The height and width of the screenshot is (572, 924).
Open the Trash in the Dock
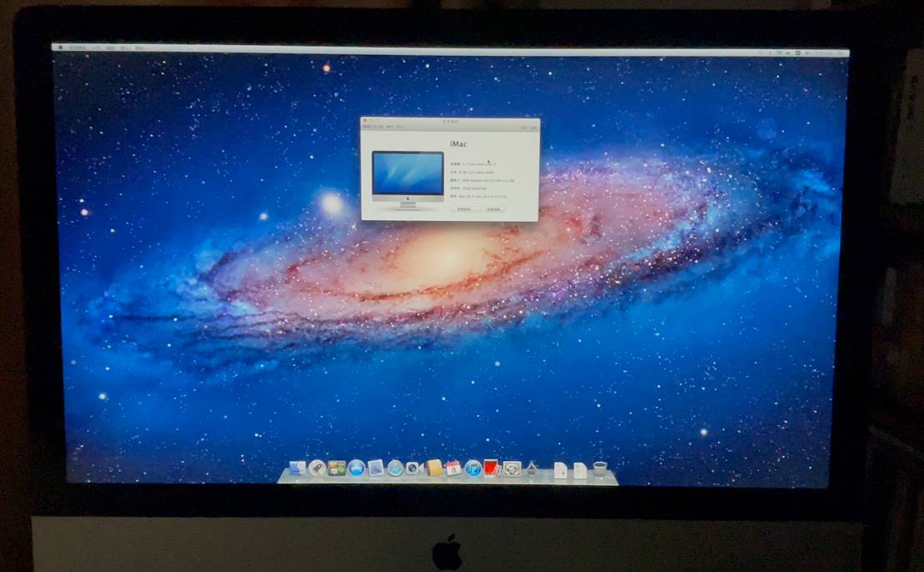[x=600, y=469]
